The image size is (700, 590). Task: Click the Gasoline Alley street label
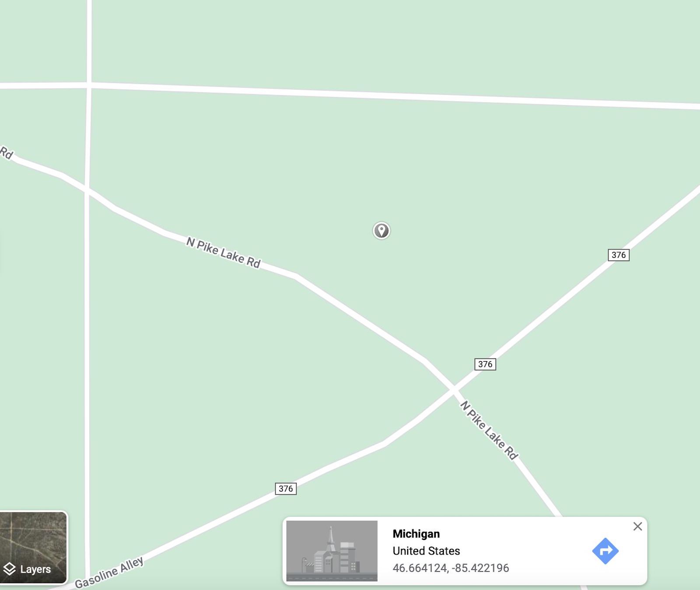point(109,572)
